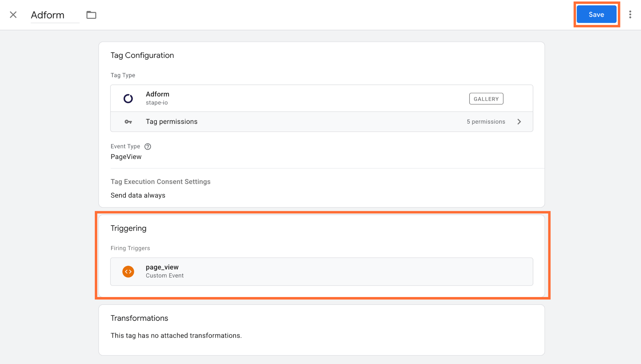641x364 pixels.
Task: Edit the Adform tag name field
Action: (55, 15)
